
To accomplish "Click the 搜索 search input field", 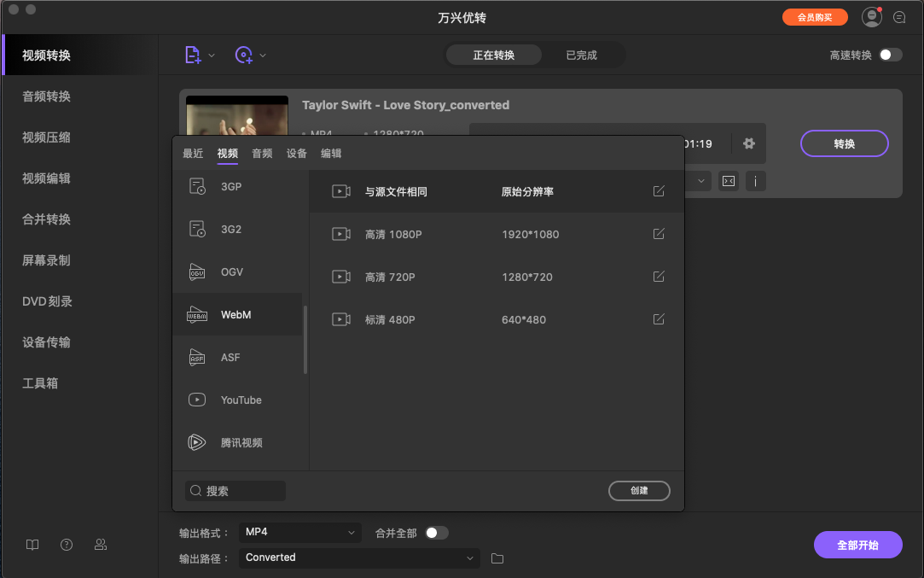I will 235,491.
